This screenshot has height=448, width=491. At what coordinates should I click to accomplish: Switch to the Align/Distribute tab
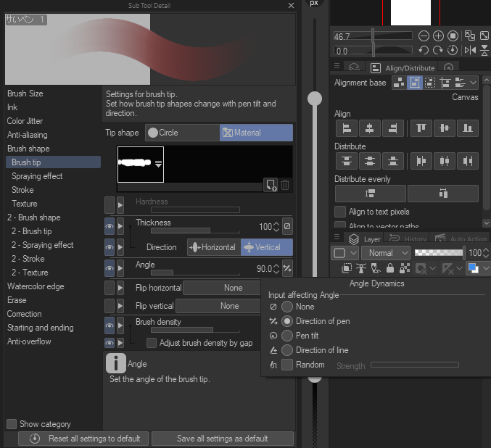pyautogui.click(x=403, y=67)
